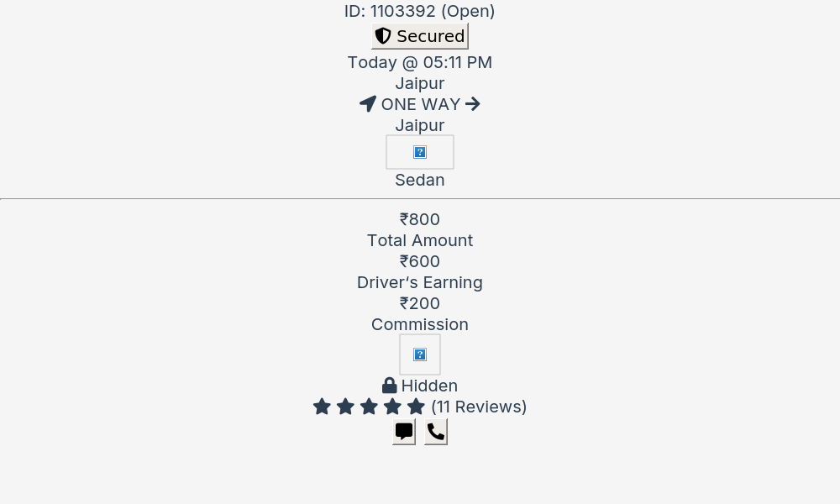Click the first rating star
Screen dimensions: 840x504
point(322,407)
